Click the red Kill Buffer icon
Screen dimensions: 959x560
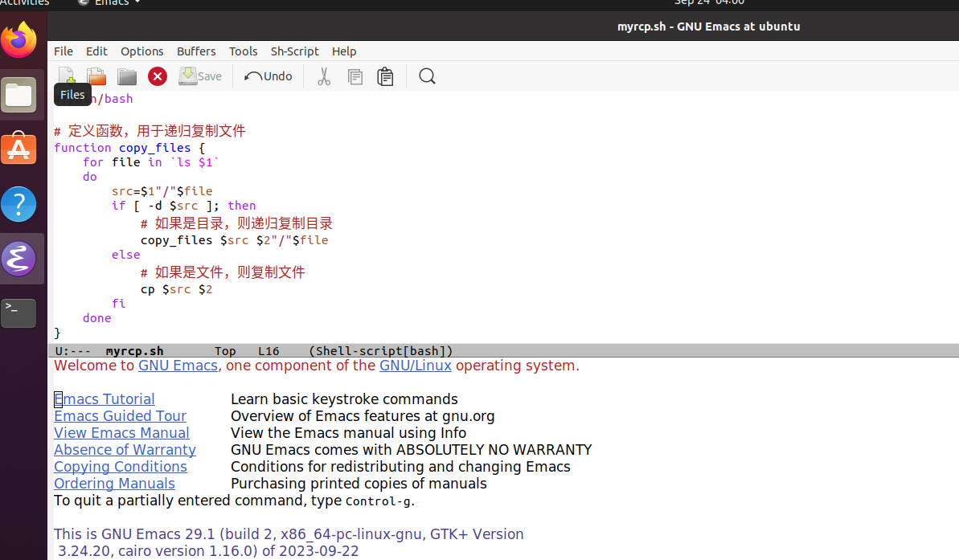(x=158, y=76)
